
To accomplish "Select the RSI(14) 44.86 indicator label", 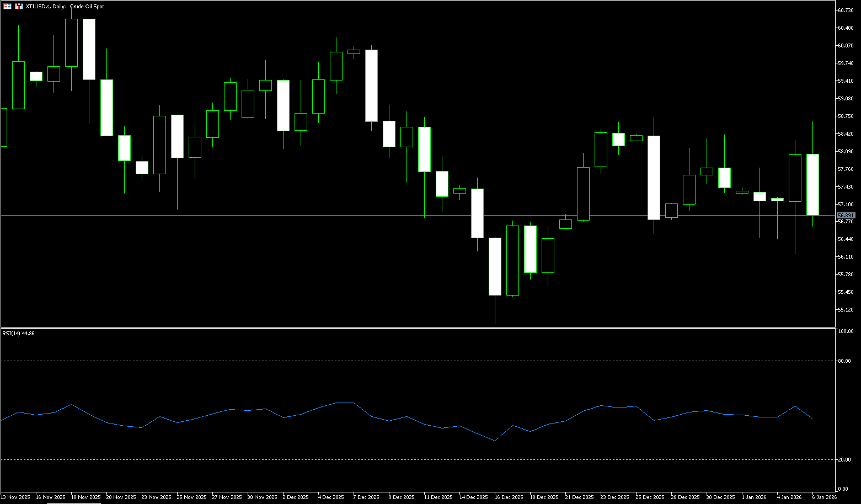I will click(18, 334).
